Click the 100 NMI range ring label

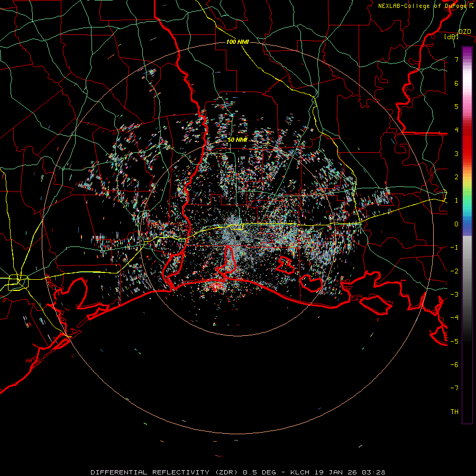click(x=237, y=42)
